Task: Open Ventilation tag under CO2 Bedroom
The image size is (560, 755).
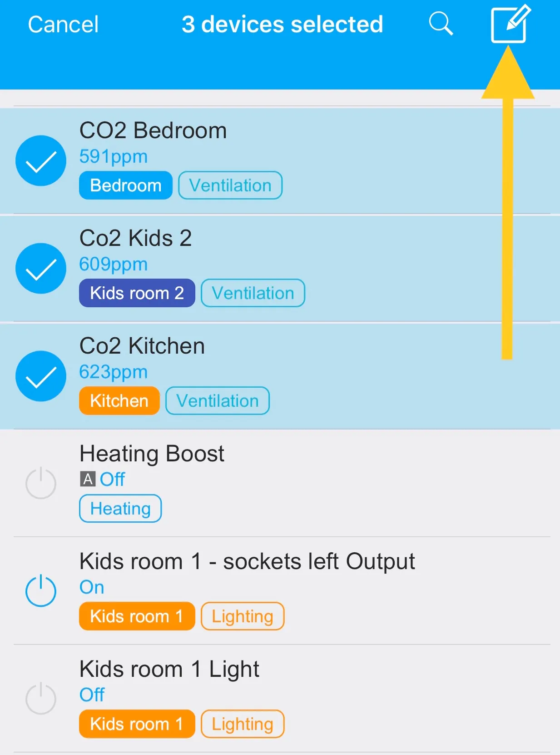Action: point(230,185)
